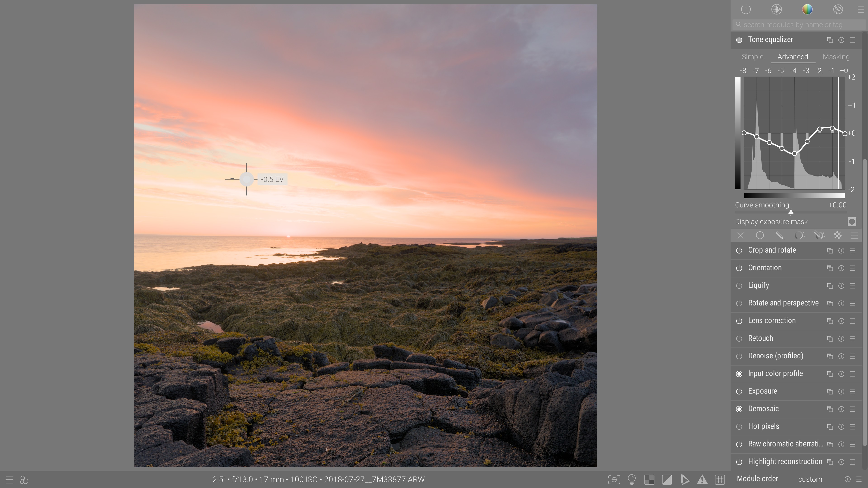The height and width of the screenshot is (488, 868).
Task: Reset Orientation module parameters
Action: click(x=841, y=268)
